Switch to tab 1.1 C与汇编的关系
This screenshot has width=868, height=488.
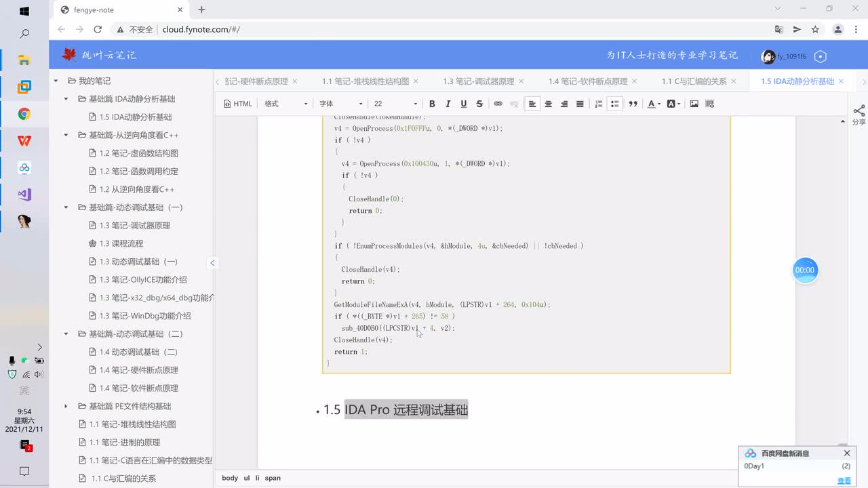694,81
